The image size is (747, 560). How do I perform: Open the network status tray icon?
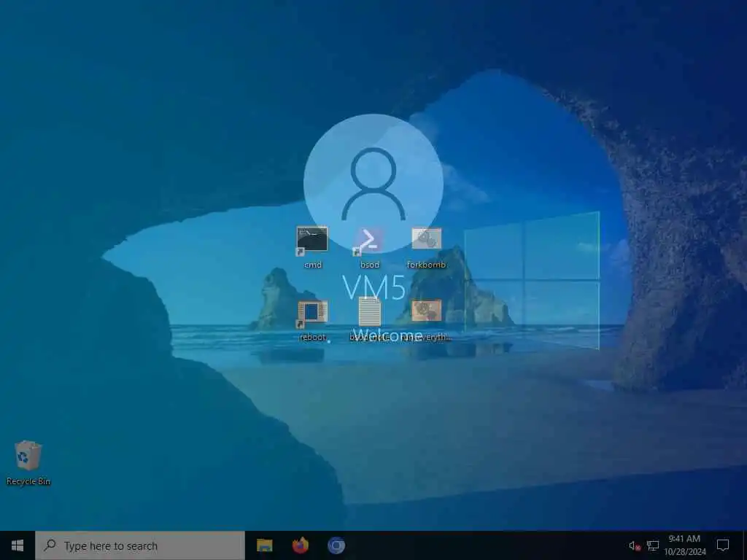click(x=653, y=546)
